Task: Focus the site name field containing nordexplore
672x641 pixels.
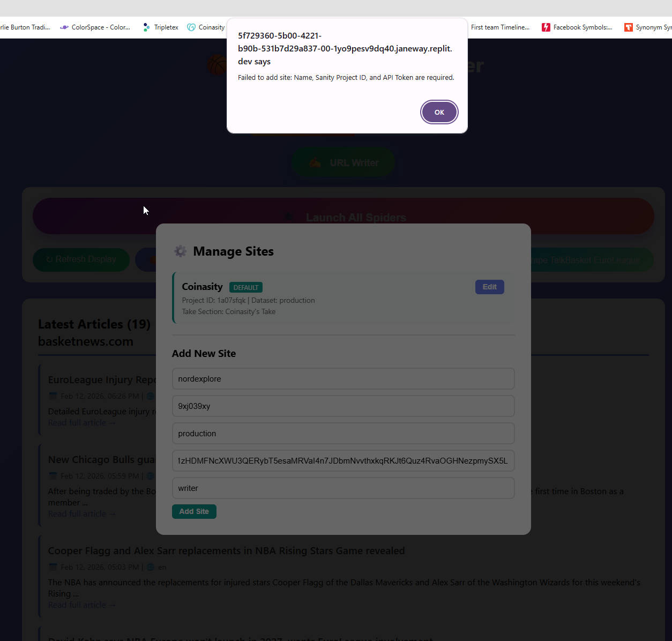Action: click(x=343, y=379)
